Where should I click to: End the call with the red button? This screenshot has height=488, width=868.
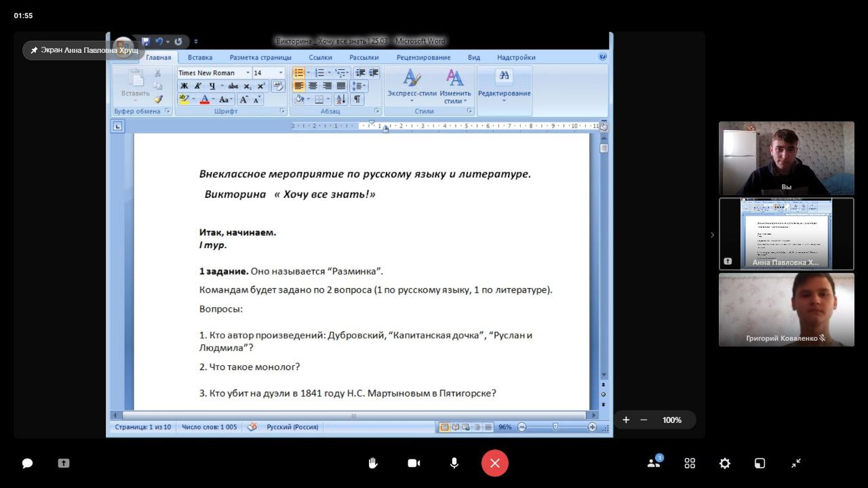495,463
